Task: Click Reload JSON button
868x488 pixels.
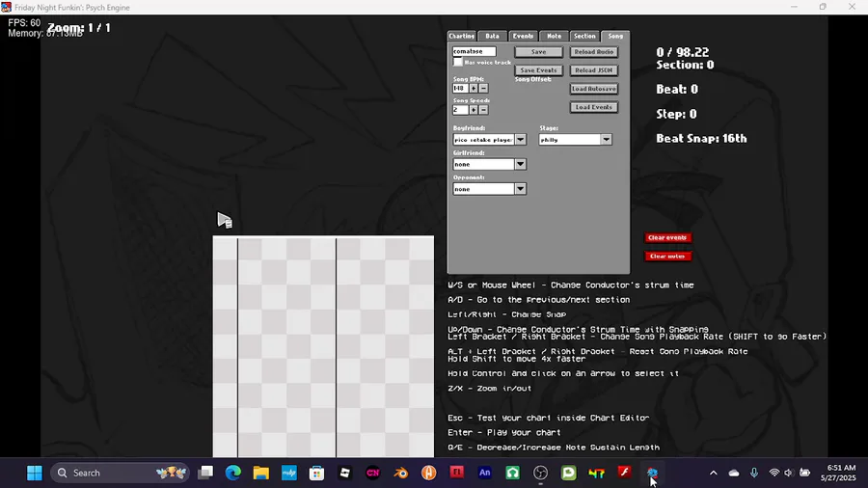Action: 594,70
